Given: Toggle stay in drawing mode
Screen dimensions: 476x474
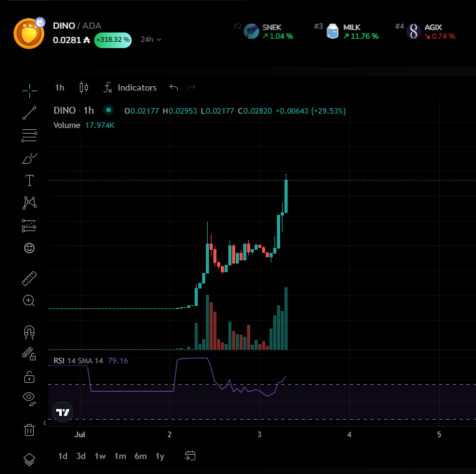Looking at the screenshot, I should click(x=29, y=353).
